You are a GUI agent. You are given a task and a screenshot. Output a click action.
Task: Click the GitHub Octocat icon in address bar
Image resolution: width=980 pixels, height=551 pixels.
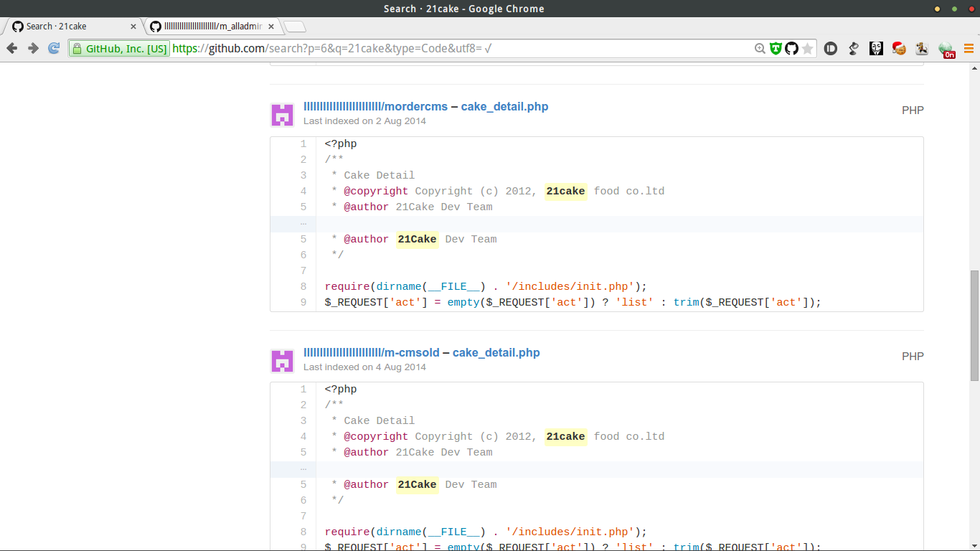click(791, 49)
